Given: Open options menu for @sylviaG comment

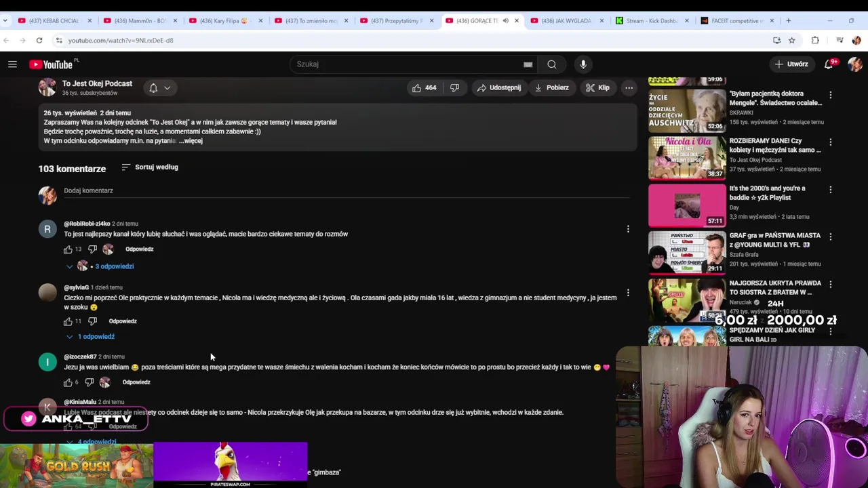Looking at the screenshot, I should 628,293.
